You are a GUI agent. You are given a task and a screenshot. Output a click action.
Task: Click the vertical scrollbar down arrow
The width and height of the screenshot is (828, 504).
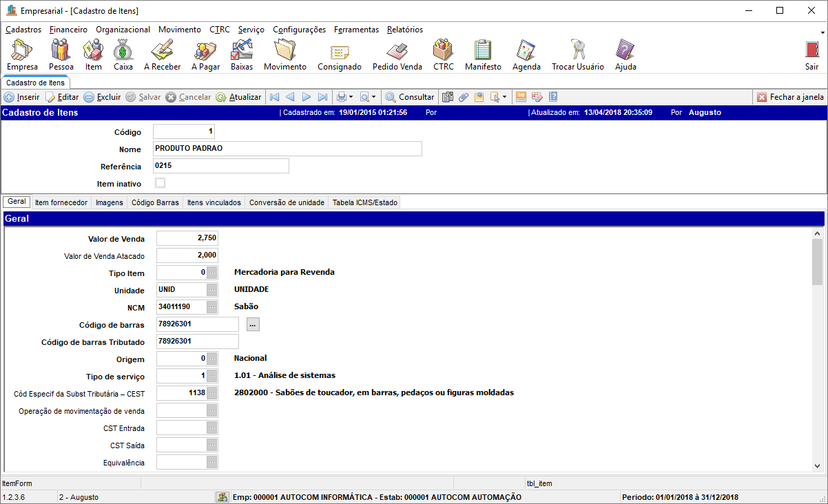pos(817,465)
